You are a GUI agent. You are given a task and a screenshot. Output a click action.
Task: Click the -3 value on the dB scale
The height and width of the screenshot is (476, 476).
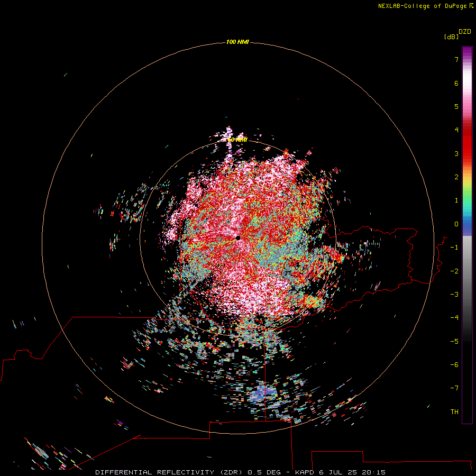(x=454, y=295)
